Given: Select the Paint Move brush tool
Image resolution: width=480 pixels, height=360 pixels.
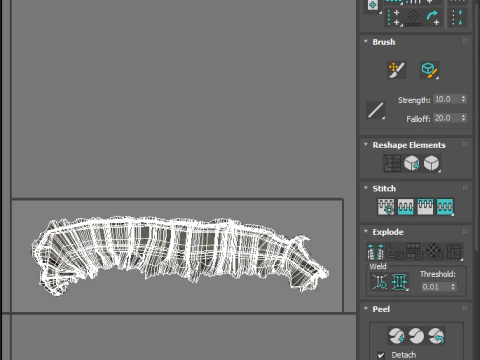Looking at the screenshot, I should (396, 70).
